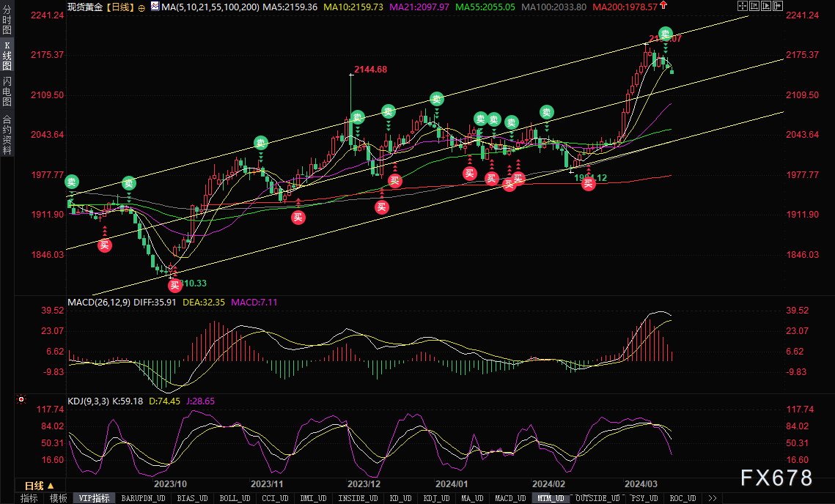Select the BARUPDN_UD indicator tab
The height and width of the screenshot is (504, 835).
143,498
